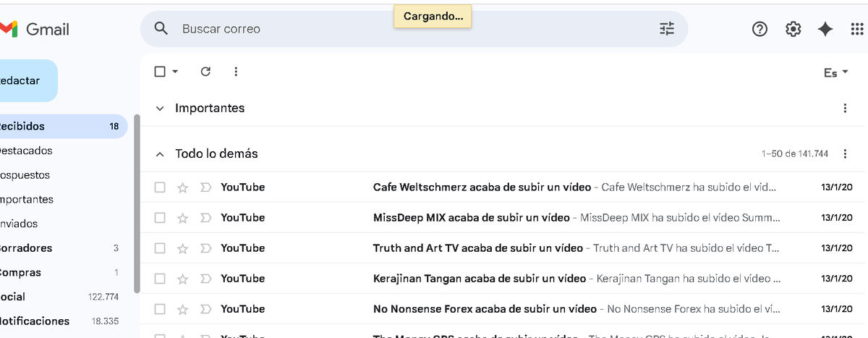868x338 pixels.
Task: Open Importantes section options menu
Action: click(845, 109)
